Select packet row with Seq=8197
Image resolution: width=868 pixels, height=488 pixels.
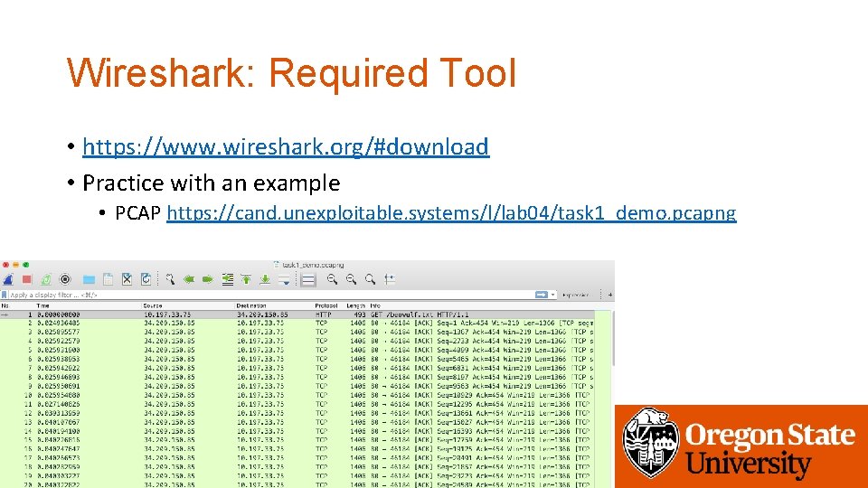[x=297, y=377]
